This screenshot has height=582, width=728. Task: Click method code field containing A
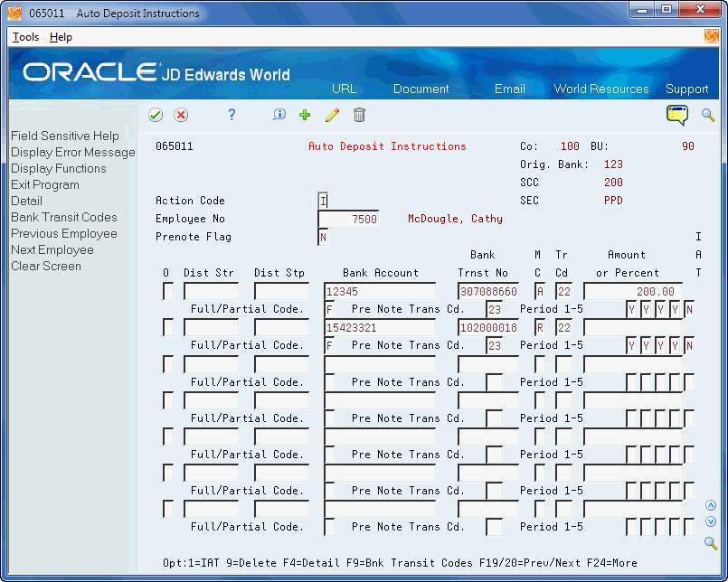540,292
